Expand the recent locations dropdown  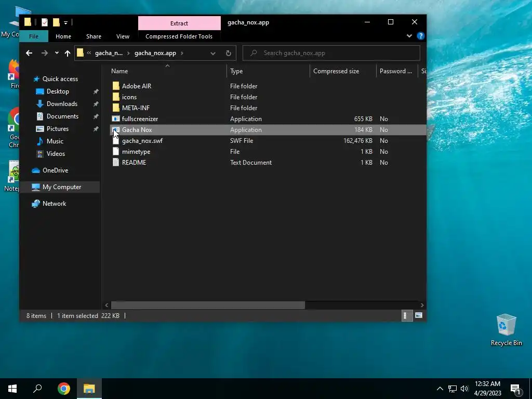(x=57, y=53)
